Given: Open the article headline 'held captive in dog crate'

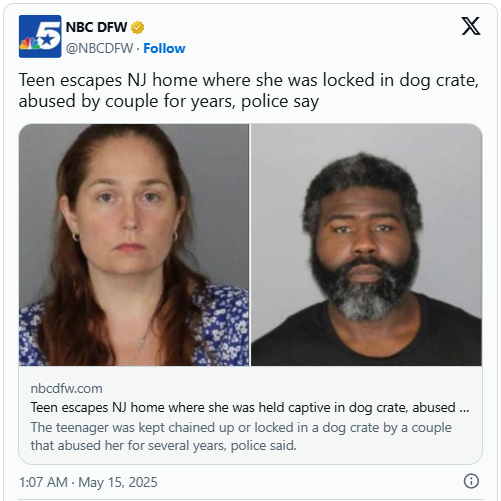Looking at the screenshot, I should pos(250,408).
